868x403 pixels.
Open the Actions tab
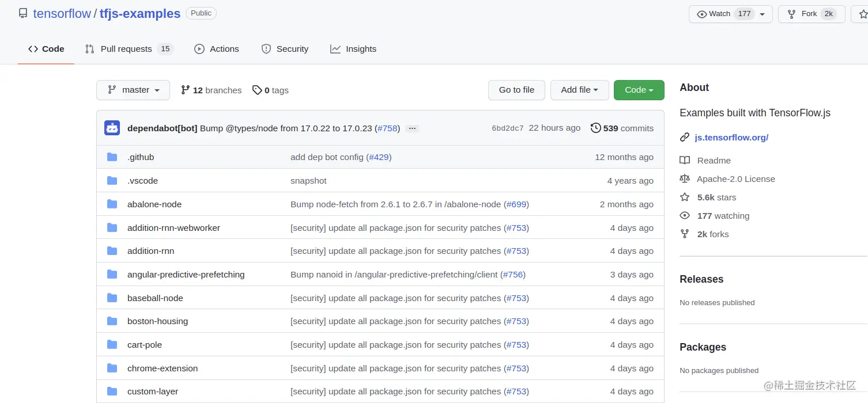click(x=217, y=49)
